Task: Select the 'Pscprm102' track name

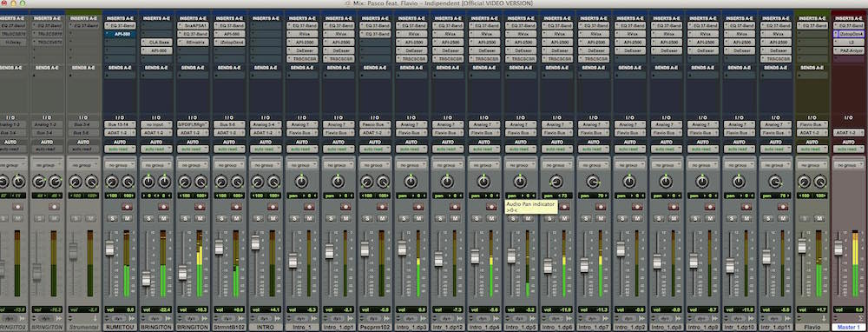Action: point(374,327)
